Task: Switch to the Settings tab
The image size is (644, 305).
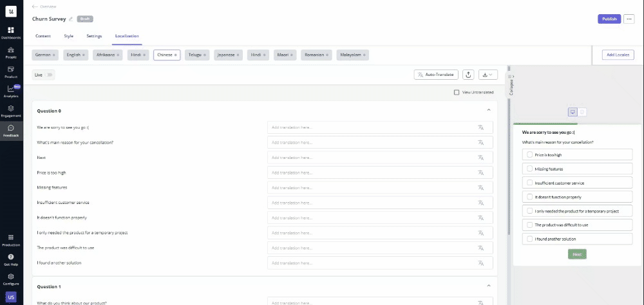Action: (x=94, y=36)
